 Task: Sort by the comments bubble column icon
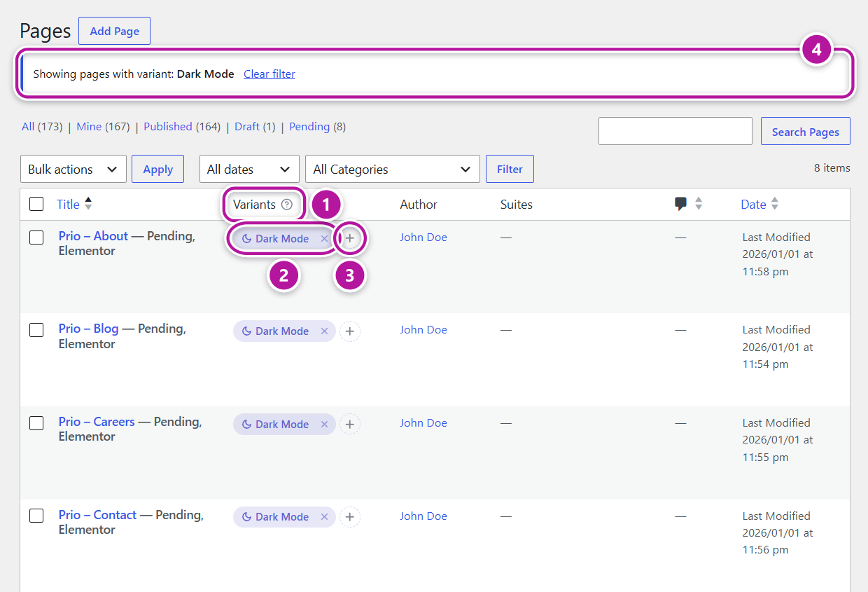pyautogui.click(x=680, y=204)
